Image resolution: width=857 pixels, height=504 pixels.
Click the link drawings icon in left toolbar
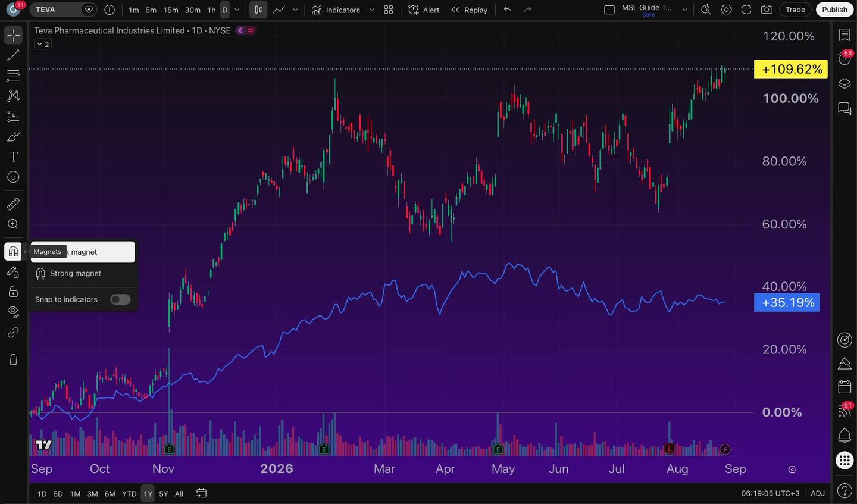pos(13,333)
